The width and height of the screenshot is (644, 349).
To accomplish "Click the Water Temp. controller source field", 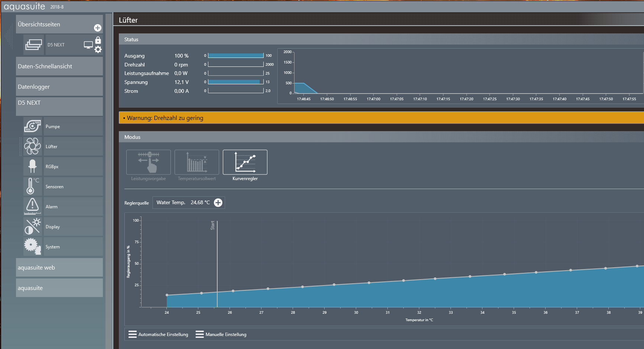I will click(x=189, y=202).
